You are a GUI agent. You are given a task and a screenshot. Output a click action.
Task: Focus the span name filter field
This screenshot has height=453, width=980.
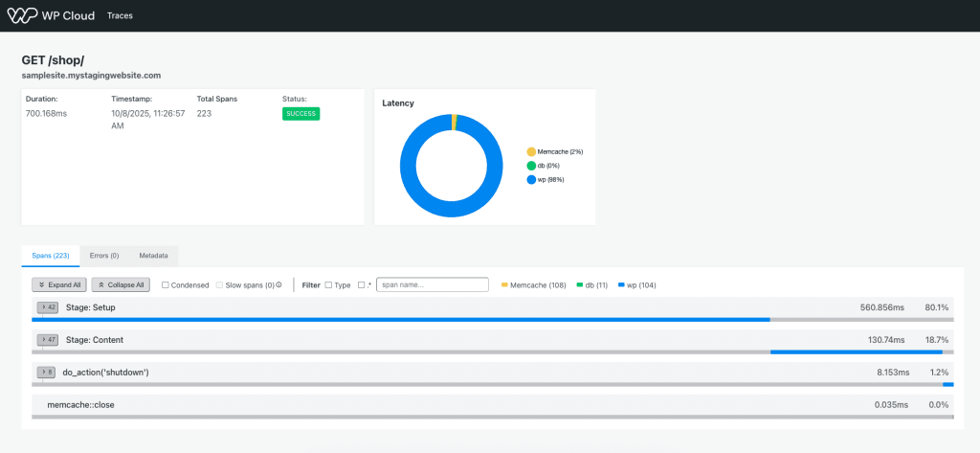pos(433,285)
